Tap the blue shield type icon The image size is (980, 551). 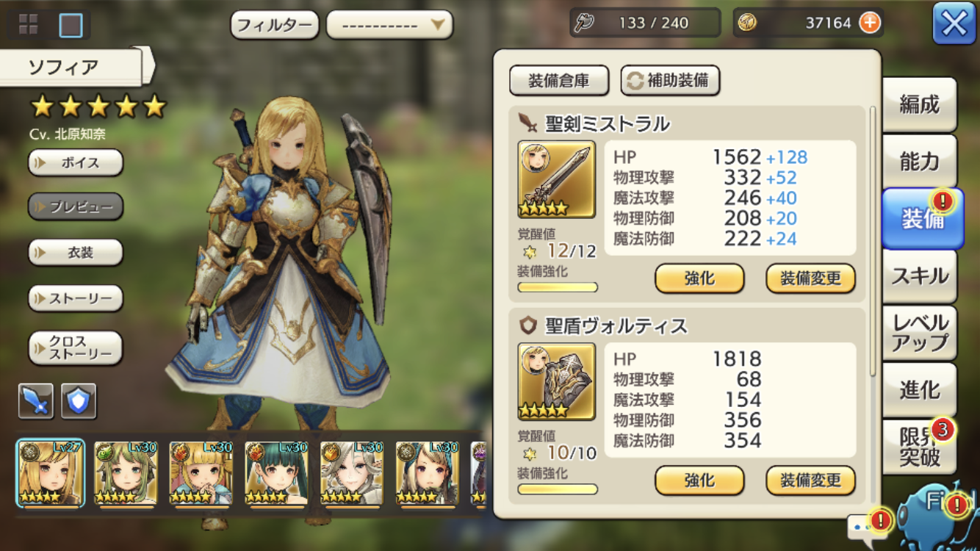click(79, 401)
